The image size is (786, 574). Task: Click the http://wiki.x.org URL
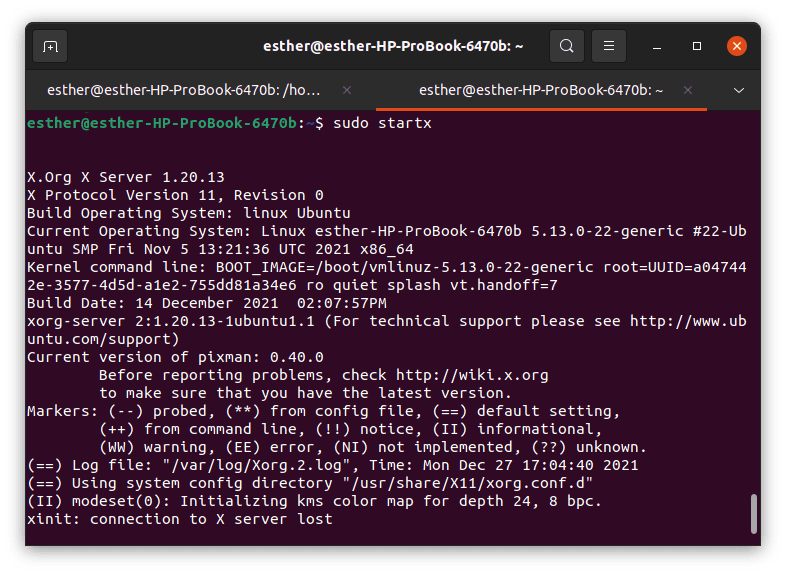click(x=472, y=375)
